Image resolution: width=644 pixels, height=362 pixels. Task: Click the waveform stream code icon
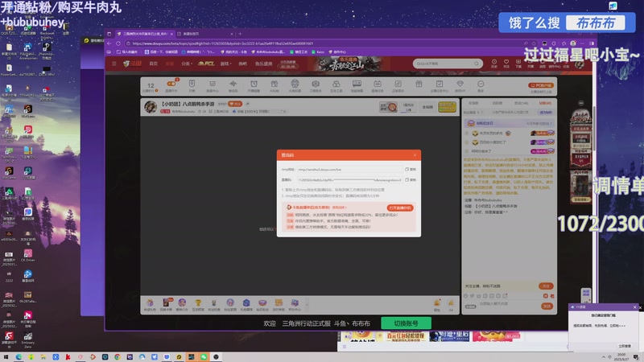[233, 85]
